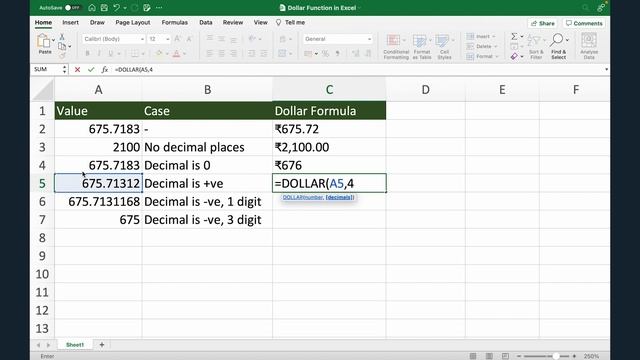Click the AutoSum sigma icon

click(514, 37)
